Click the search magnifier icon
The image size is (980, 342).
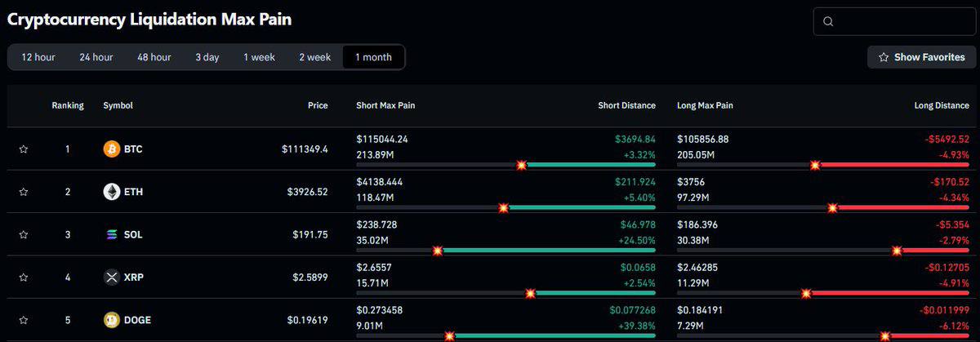click(828, 21)
